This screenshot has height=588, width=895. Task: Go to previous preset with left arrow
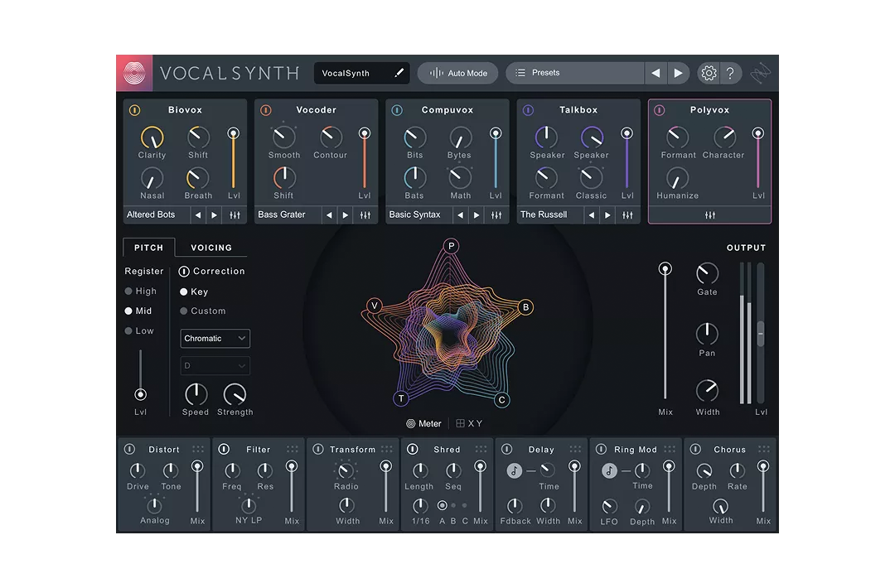click(656, 73)
